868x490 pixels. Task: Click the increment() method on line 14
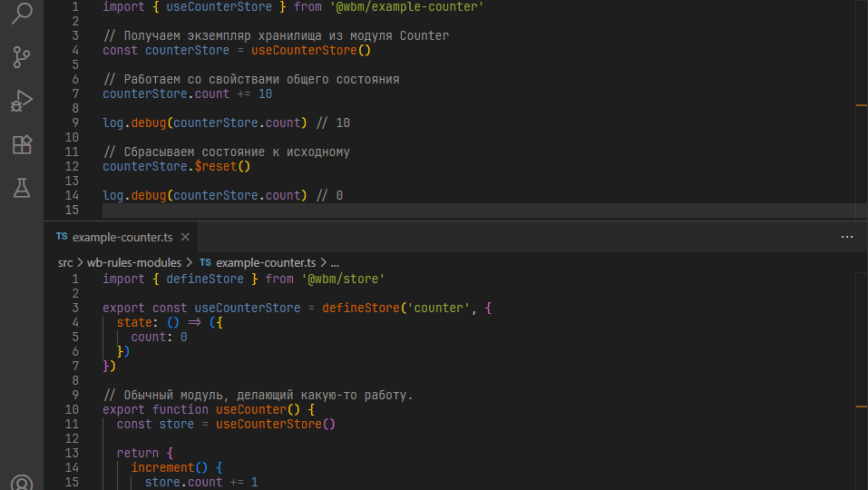169,468
